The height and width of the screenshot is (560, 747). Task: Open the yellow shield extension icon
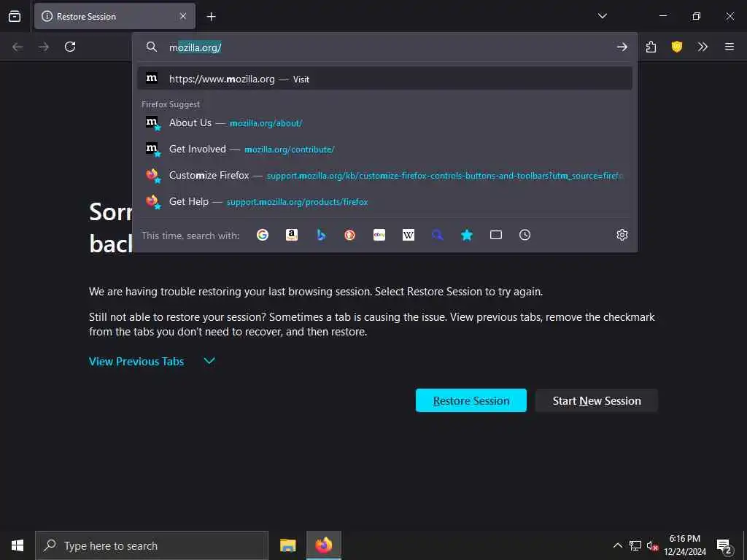[676, 47]
